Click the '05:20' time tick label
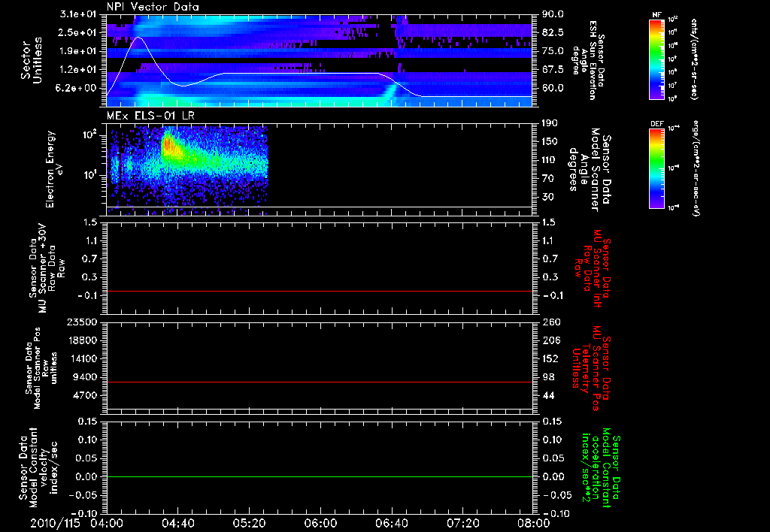Screen dimensions: 770x532 click(x=250, y=523)
